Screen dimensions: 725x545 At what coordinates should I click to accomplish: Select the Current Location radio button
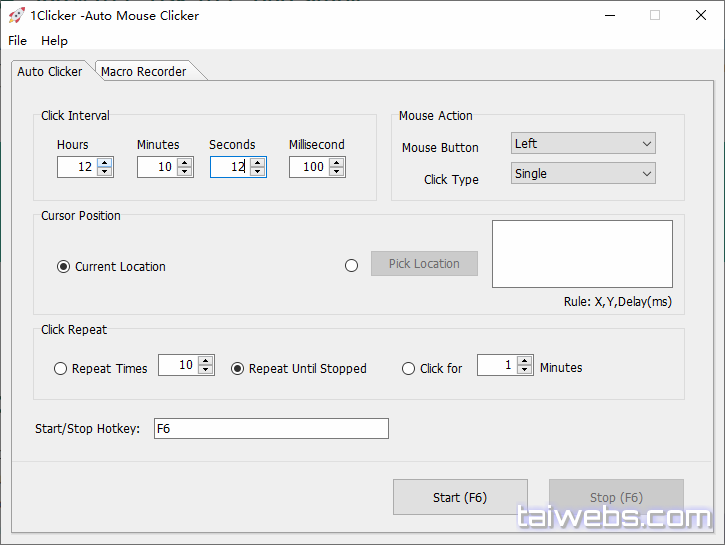click(64, 267)
